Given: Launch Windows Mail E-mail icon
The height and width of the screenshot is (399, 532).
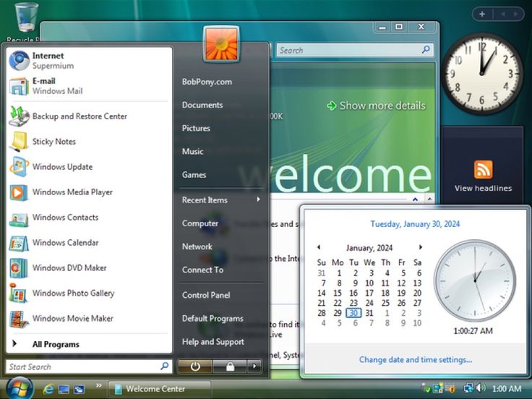Looking at the screenshot, I should tap(19, 86).
